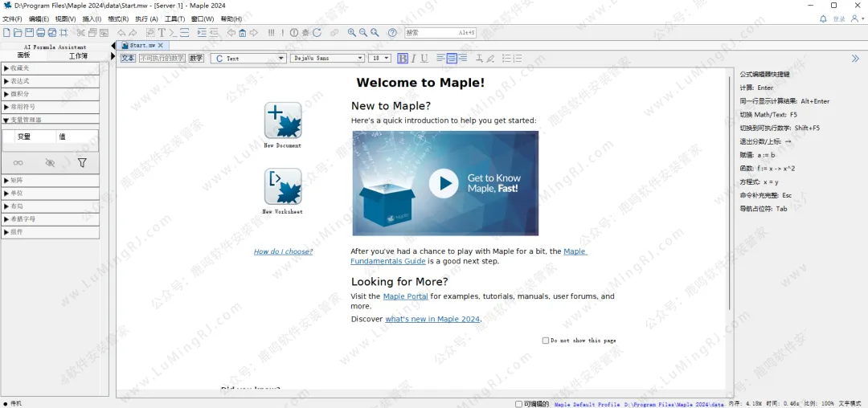Screen dimensions: 868x408
Task: Open the filter funnel in variable manager
Action: [82, 162]
